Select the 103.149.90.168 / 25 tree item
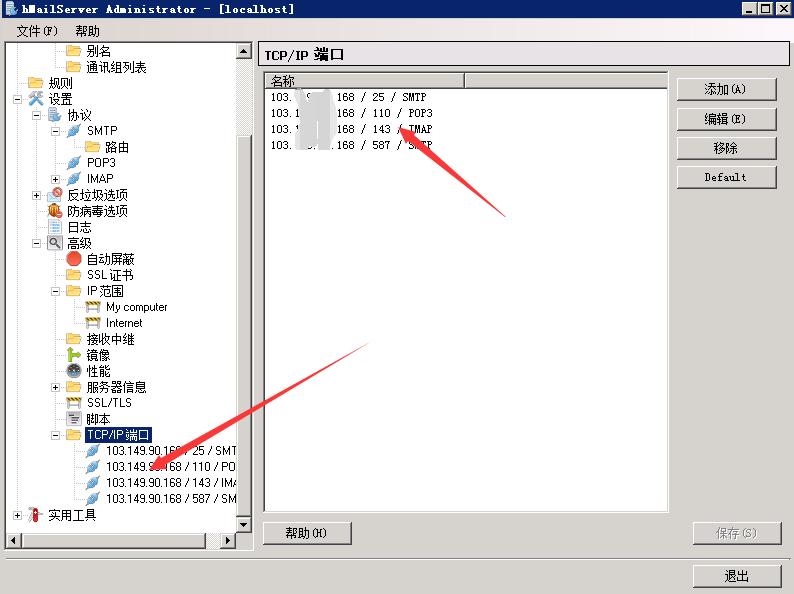 [x=171, y=451]
